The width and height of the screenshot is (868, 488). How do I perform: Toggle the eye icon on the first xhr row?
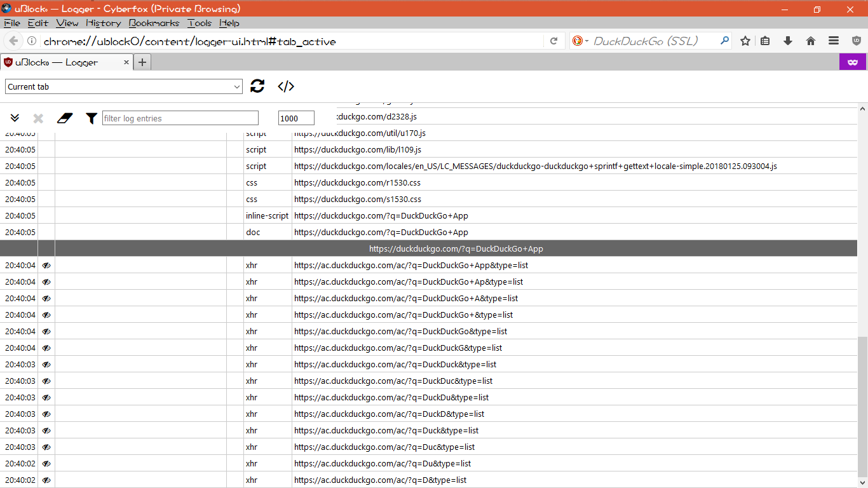45,265
